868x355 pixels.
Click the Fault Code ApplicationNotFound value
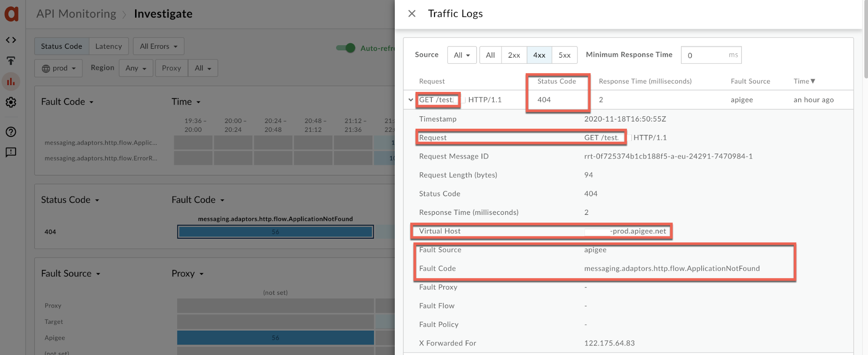672,269
